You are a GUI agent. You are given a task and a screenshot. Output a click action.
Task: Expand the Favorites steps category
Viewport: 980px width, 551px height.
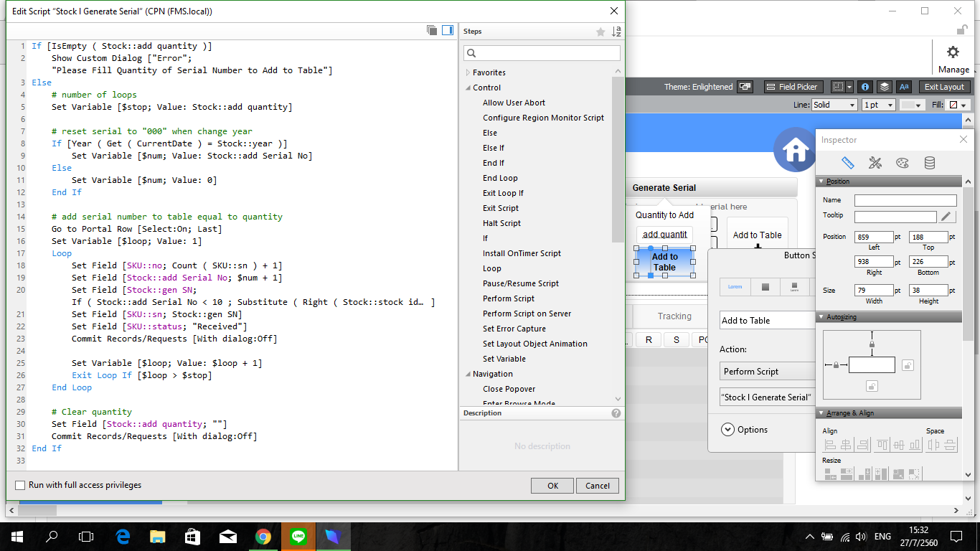[x=468, y=72]
